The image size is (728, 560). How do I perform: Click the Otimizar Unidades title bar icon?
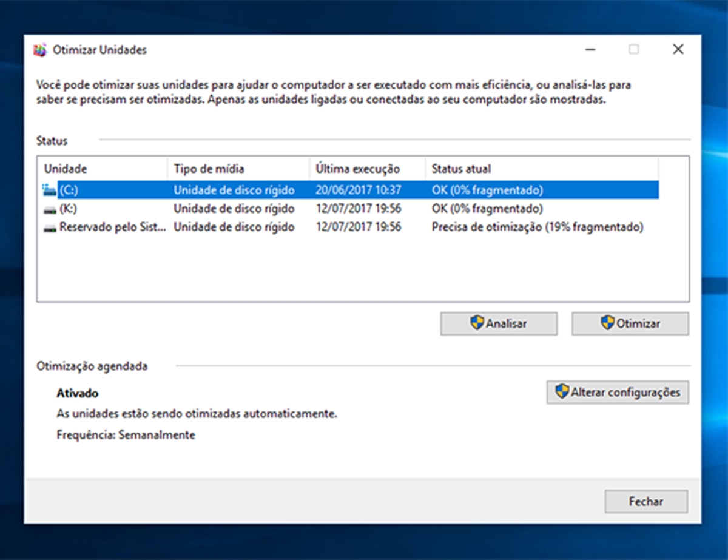coord(39,50)
